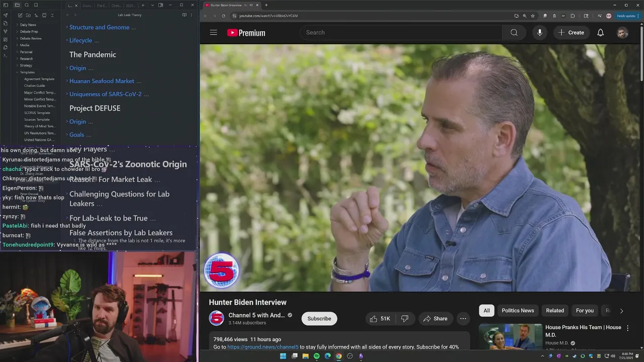The width and height of the screenshot is (644, 362).
Task: Open the file explorer folder icon in Obsidian
Action: [17, 5]
